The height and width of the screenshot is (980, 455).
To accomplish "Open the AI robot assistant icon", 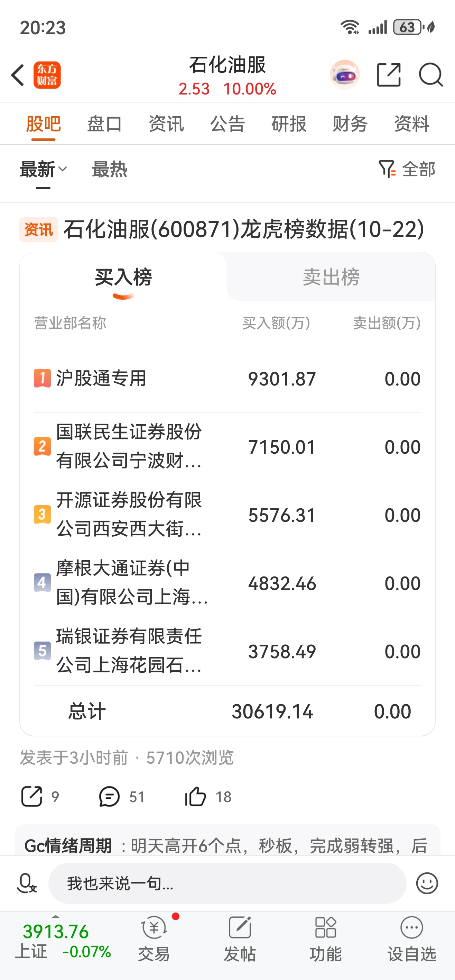I will click(x=344, y=75).
